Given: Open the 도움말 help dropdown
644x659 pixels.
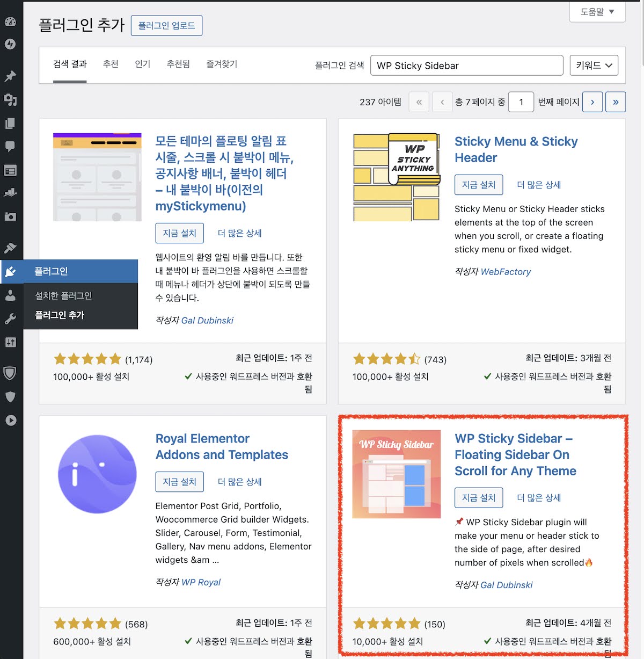Looking at the screenshot, I should [597, 11].
